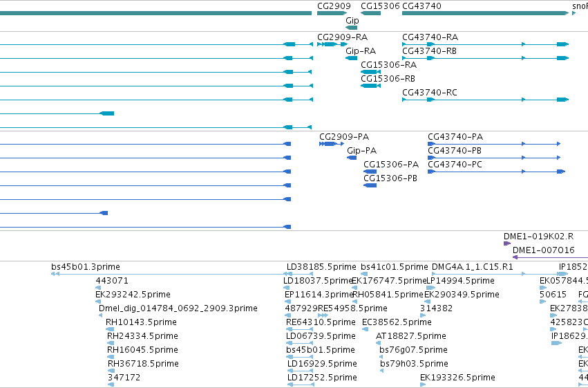
Task: Click the DME1-019K02.R feature
Action: (x=538, y=237)
